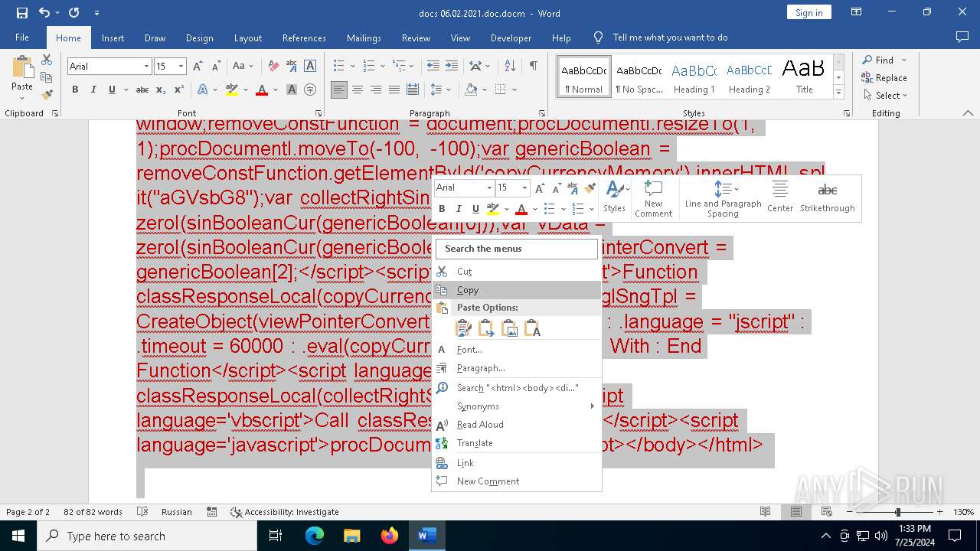
Task: Apply the Title style
Action: pyautogui.click(x=804, y=77)
